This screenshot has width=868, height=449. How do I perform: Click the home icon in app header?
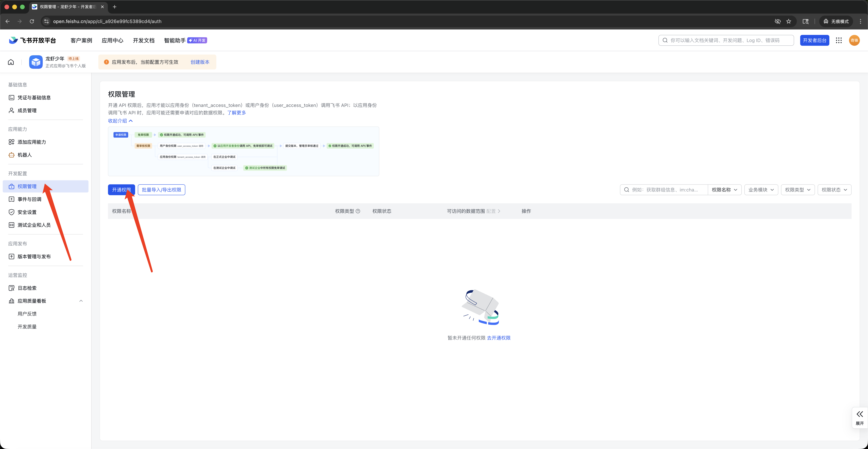click(11, 62)
